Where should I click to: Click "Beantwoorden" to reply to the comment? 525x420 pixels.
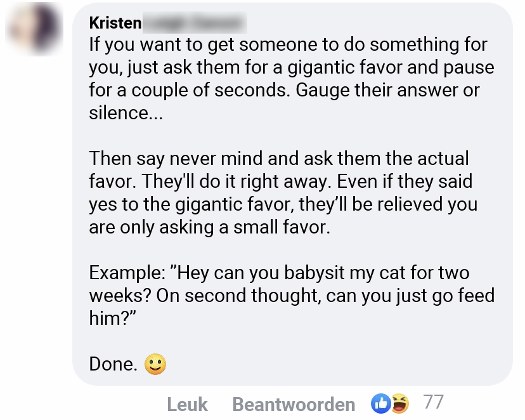point(294,404)
